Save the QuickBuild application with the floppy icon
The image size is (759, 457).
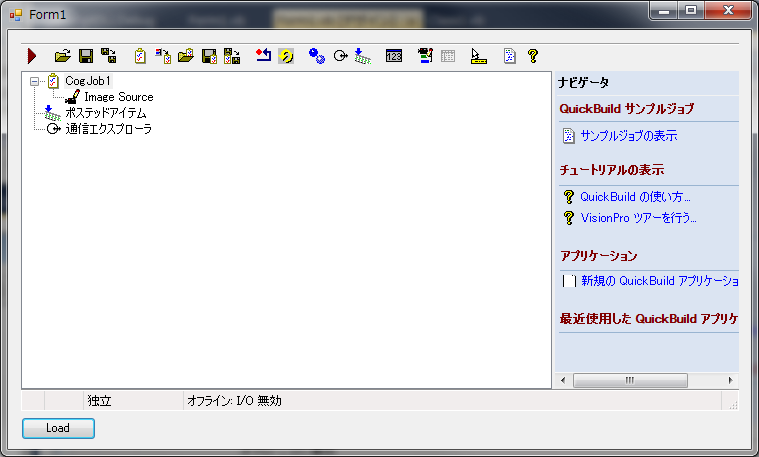pos(86,56)
